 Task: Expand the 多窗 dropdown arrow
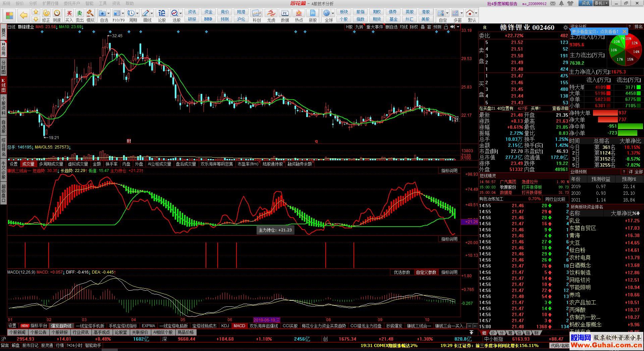[462, 13]
